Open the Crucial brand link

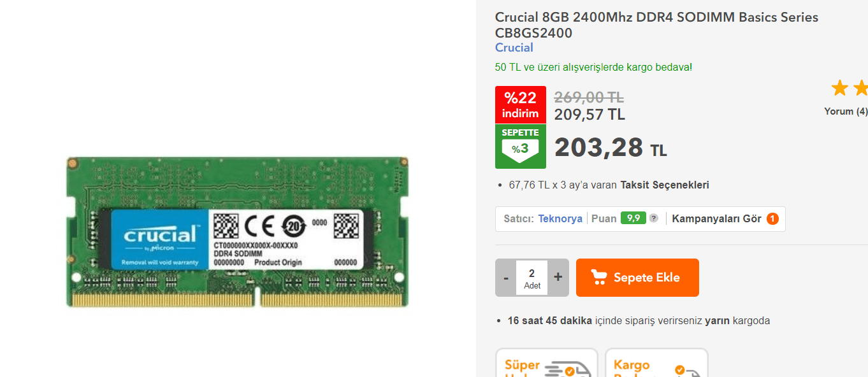(x=514, y=48)
